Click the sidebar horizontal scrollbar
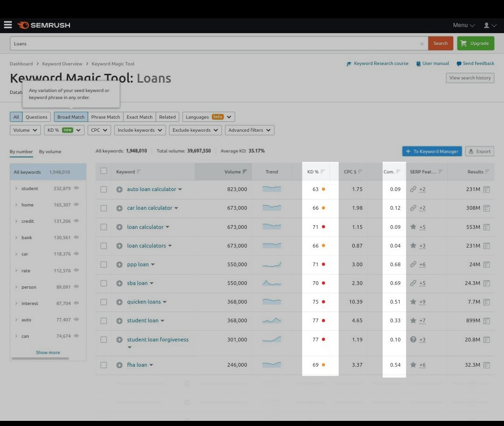The height and width of the screenshot is (426, 504). (x=40, y=358)
